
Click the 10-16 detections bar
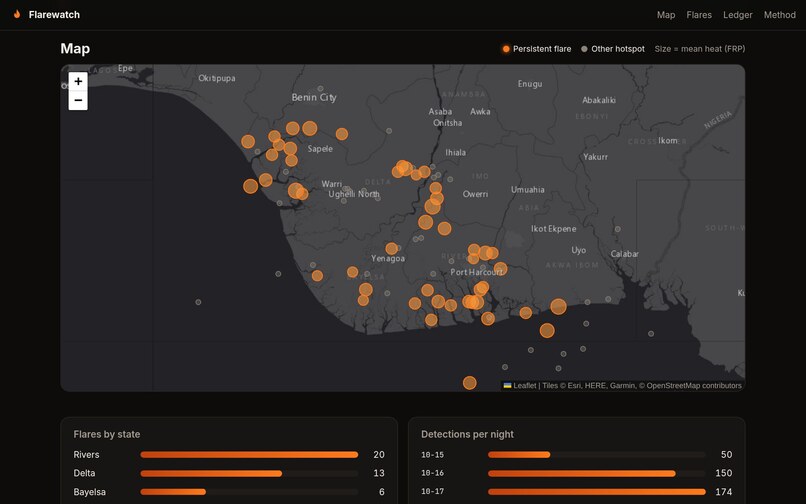(x=596, y=473)
